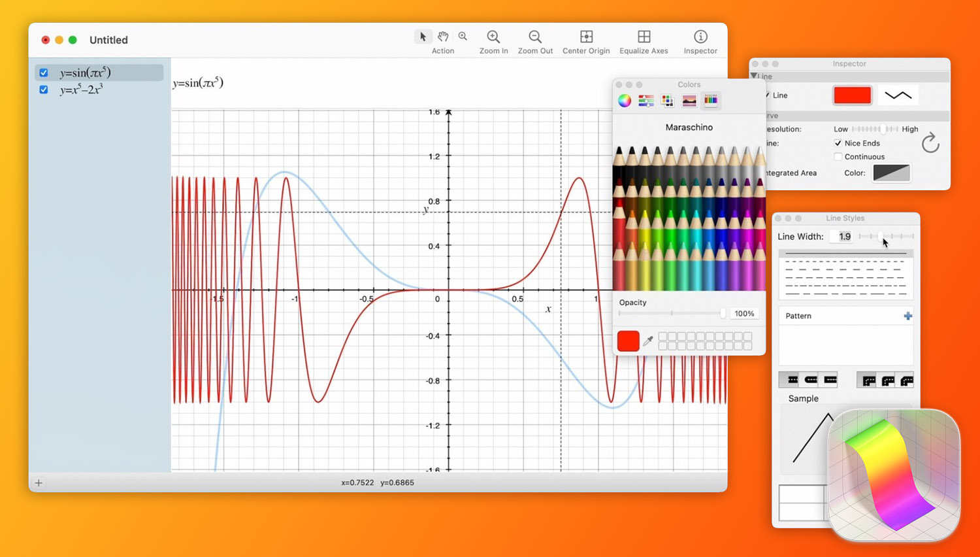
Task: Uncheck the y=x⁵−2x³ equation checkbox
Action: coord(44,90)
